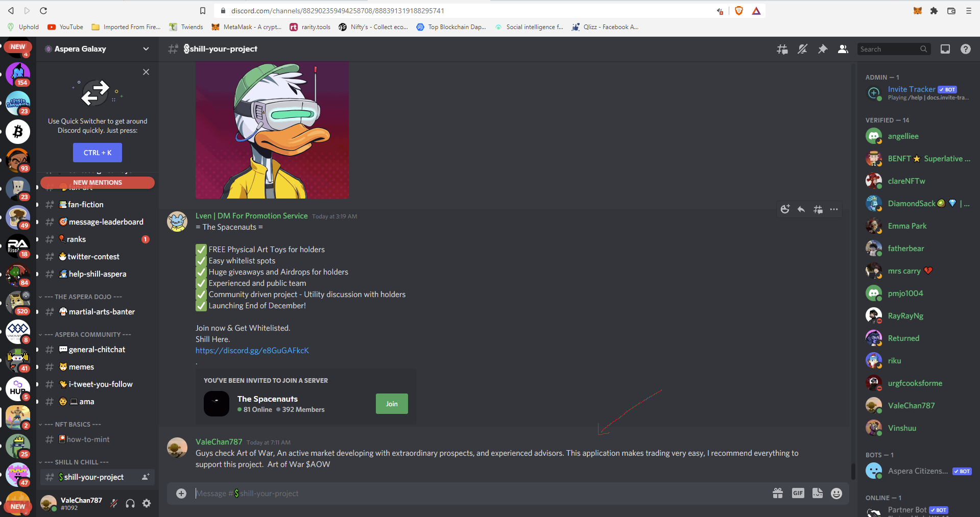Select member fatherbear
This screenshot has width=980, height=517.
click(x=919, y=249)
